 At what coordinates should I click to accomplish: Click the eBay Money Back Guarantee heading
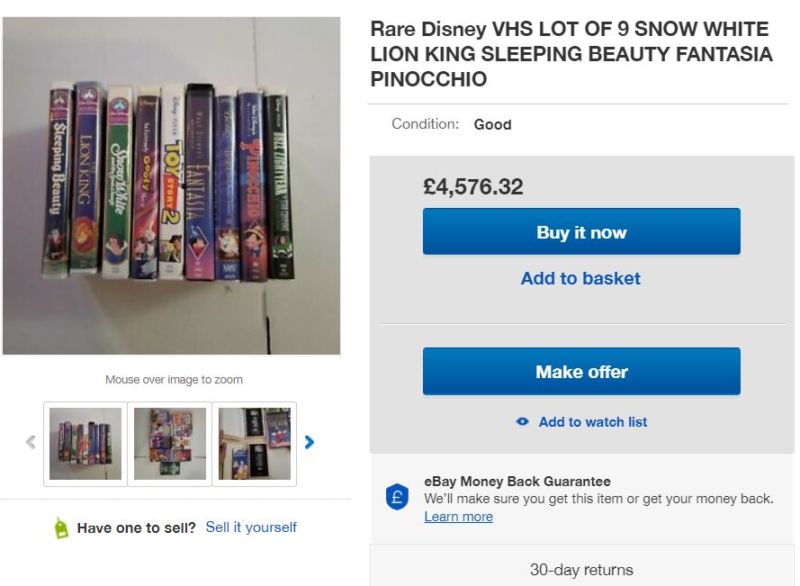517,481
